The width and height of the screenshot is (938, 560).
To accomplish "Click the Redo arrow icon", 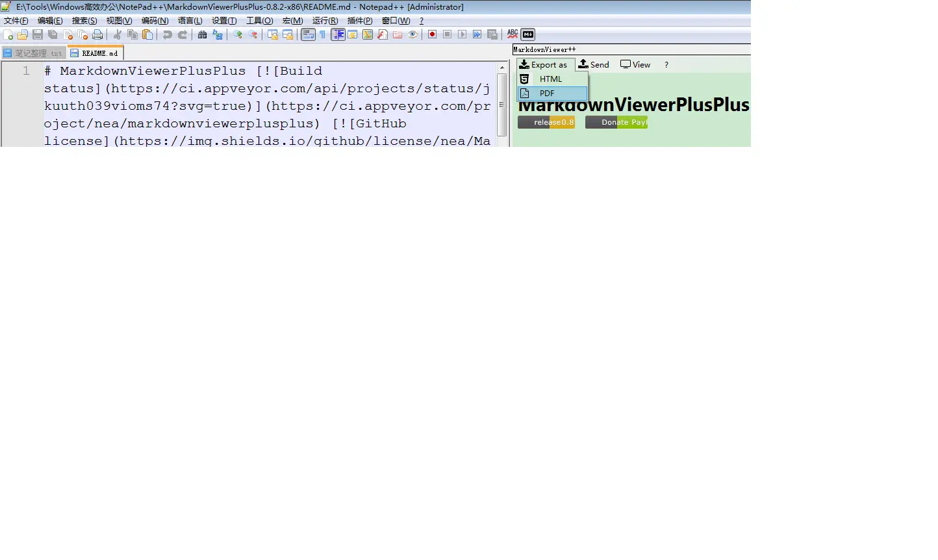I will tap(183, 34).
